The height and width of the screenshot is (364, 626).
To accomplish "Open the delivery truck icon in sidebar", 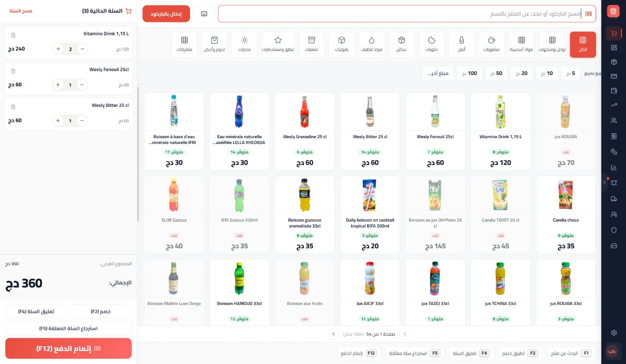I will point(613,199).
